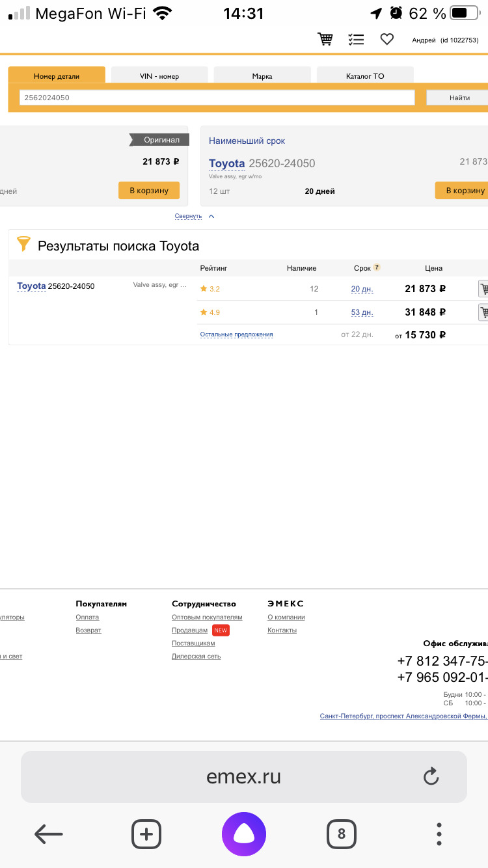Open 20 дн. delivery term details

coord(362,289)
